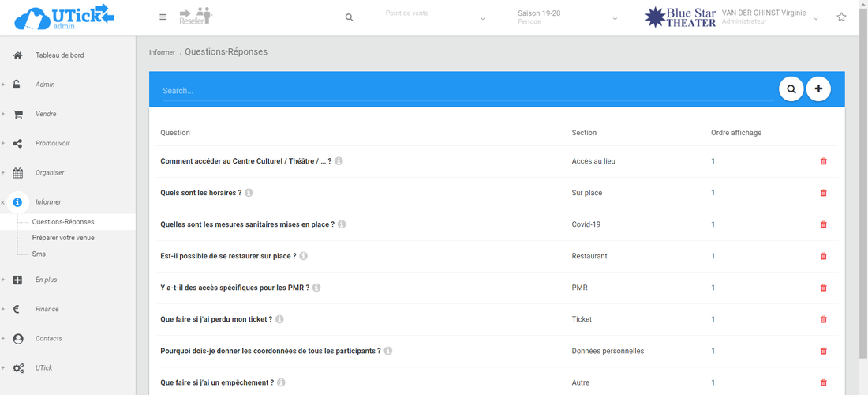Open the Sms submenu item
868x395 pixels.
(x=39, y=254)
